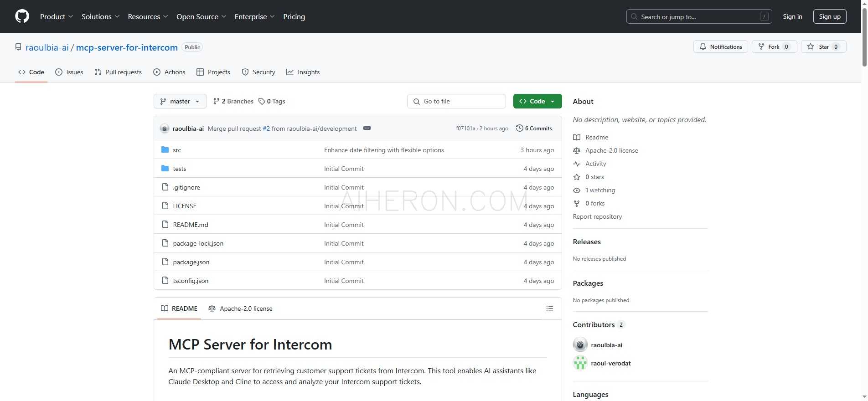
Task: Click the Notifications button
Action: (721, 46)
